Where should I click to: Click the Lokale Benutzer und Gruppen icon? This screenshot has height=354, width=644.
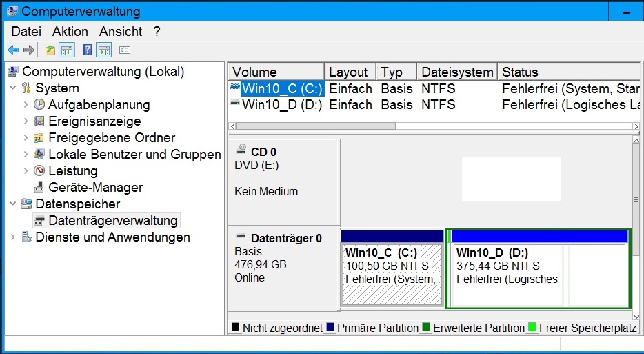coord(39,154)
